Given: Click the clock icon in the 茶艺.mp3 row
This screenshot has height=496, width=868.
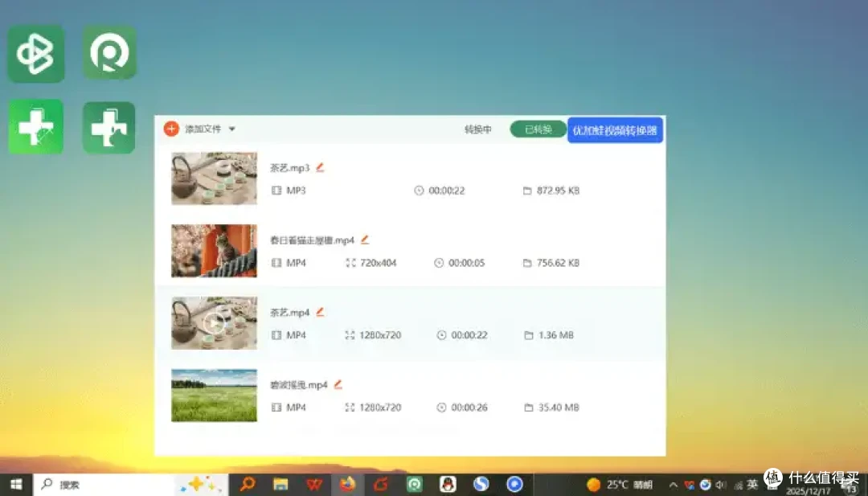Looking at the screenshot, I should 419,191.
